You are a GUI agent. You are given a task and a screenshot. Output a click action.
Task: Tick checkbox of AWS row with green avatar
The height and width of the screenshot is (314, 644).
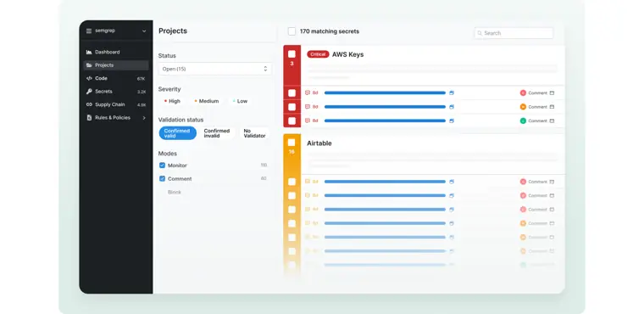[x=291, y=121]
